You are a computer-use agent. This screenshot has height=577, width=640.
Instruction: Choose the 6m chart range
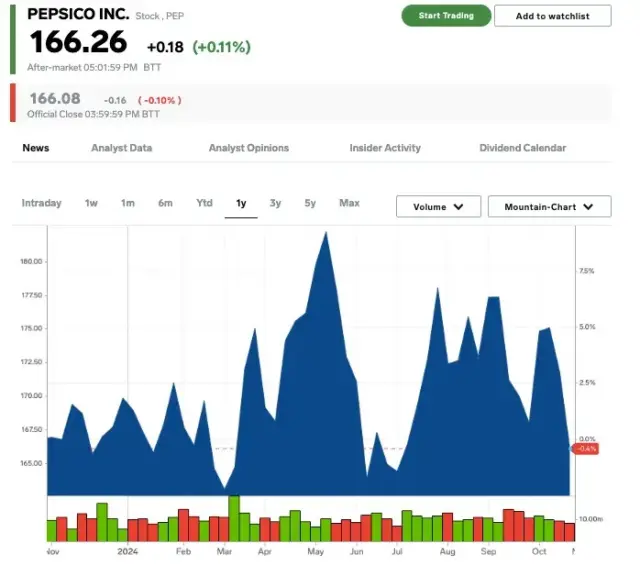pos(165,203)
